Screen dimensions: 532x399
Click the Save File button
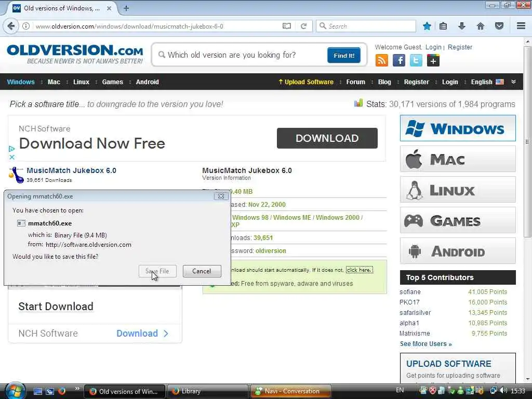coord(157,271)
